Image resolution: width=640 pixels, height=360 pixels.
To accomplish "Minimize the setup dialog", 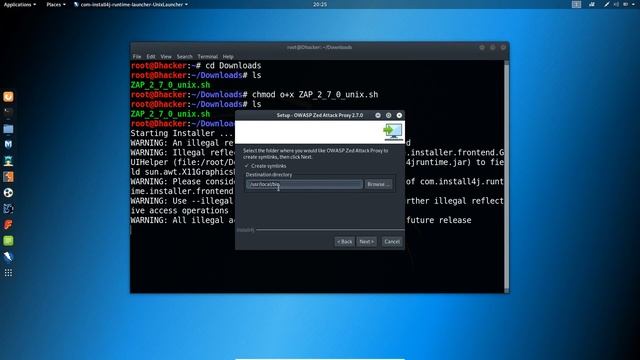I will [x=378, y=116].
